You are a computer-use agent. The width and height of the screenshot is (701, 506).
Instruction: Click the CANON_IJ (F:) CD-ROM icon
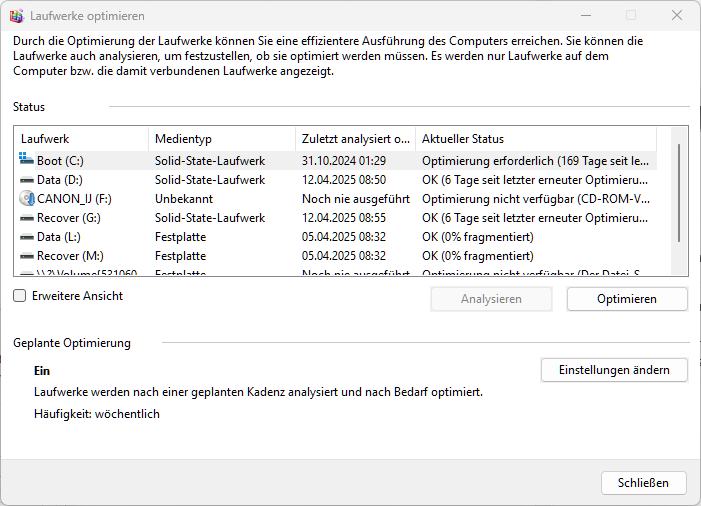click(26, 198)
